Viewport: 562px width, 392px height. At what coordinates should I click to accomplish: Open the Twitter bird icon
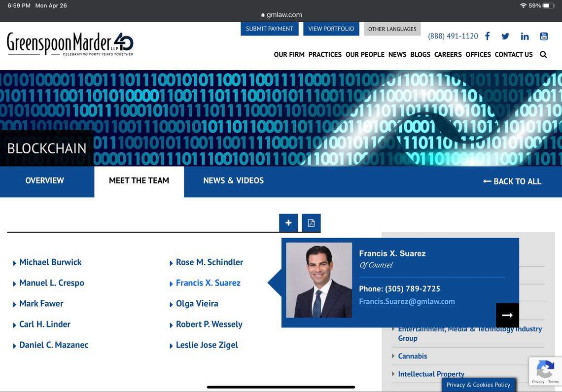(x=505, y=36)
